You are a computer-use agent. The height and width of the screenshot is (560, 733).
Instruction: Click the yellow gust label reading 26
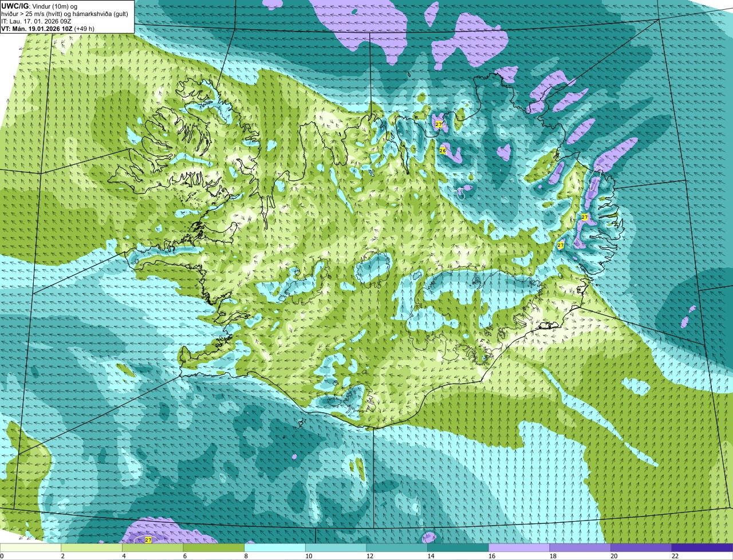tap(443, 151)
